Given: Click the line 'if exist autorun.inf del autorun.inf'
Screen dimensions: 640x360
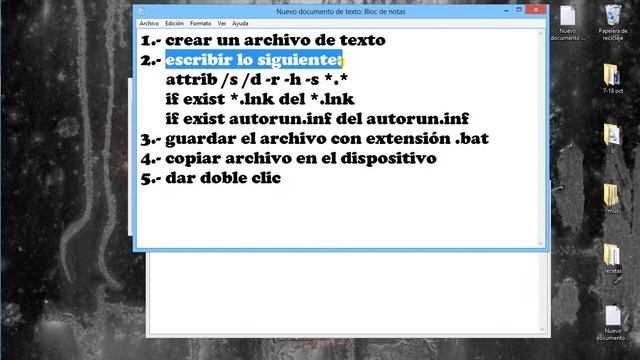Looking at the screenshot, I should coord(317,119).
